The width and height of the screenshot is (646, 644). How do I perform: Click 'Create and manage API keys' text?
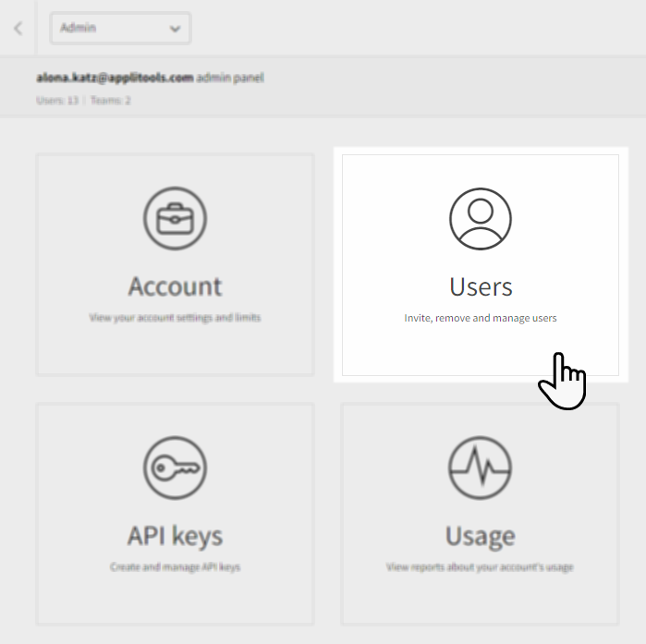[x=175, y=566]
